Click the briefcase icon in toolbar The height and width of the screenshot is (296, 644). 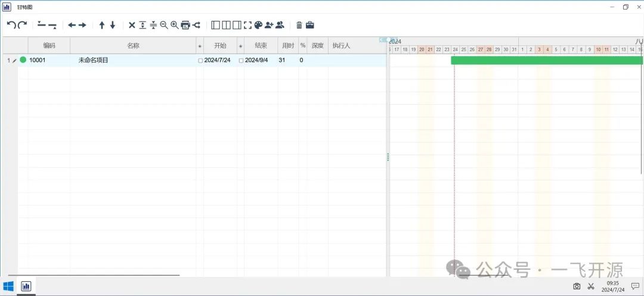[x=310, y=25]
